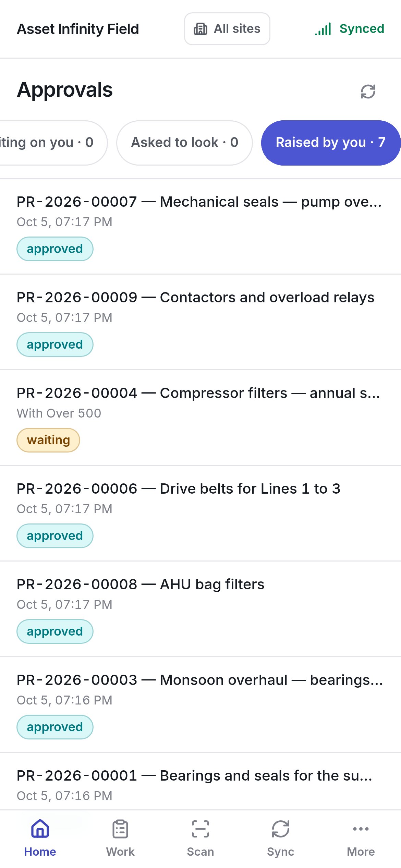Select the Raised by you filter chip
Screen dimensions: 401x868
(x=331, y=143)
